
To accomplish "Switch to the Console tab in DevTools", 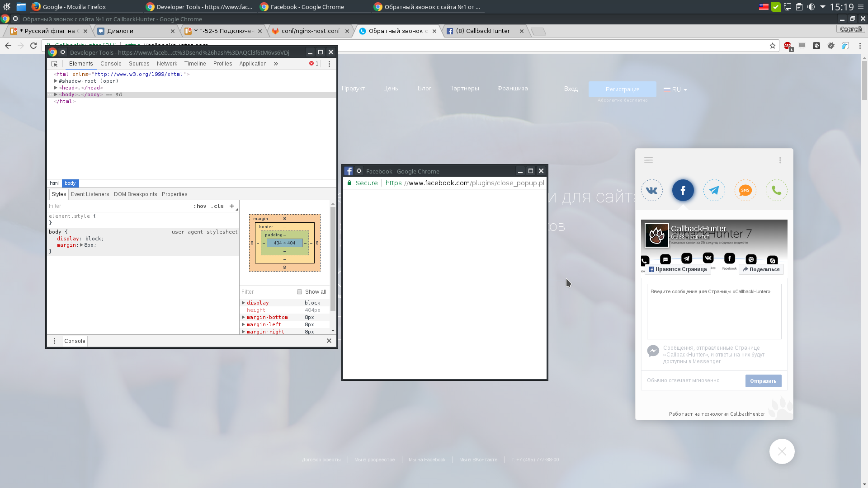I will (111, 64).
